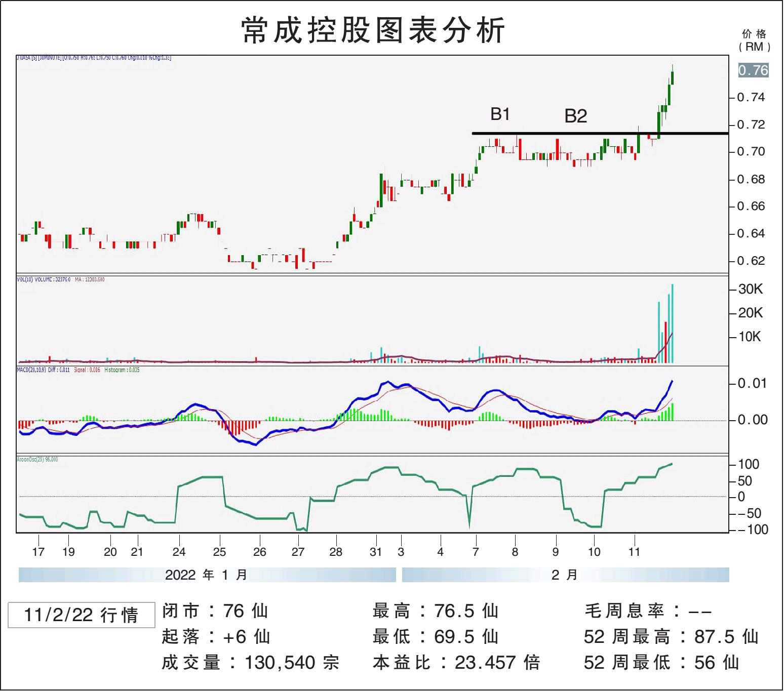Click date label 24 on time axis
The height and width of the screenshot is (691, 784).
[x=179, y=552]
